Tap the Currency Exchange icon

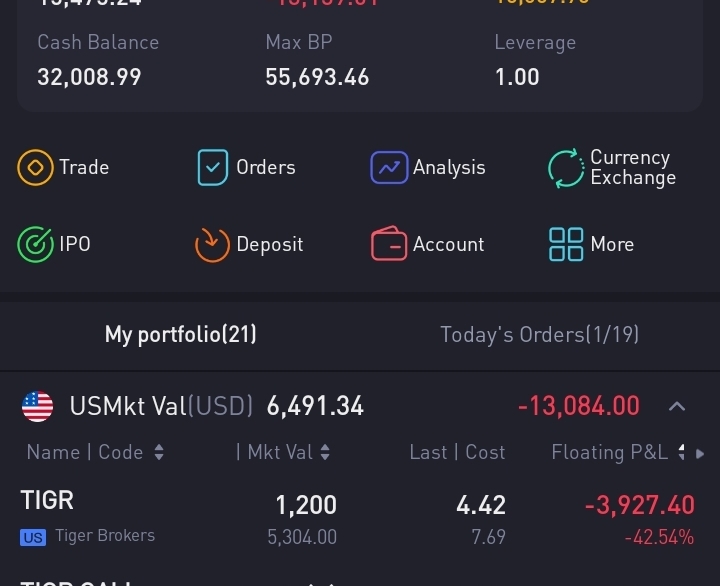566,167
